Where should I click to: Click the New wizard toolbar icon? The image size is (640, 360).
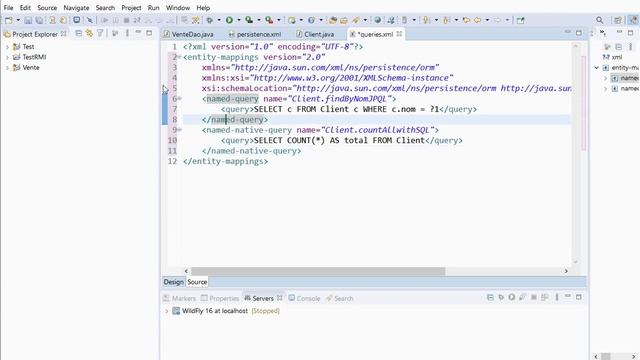(x=9, y=20)
